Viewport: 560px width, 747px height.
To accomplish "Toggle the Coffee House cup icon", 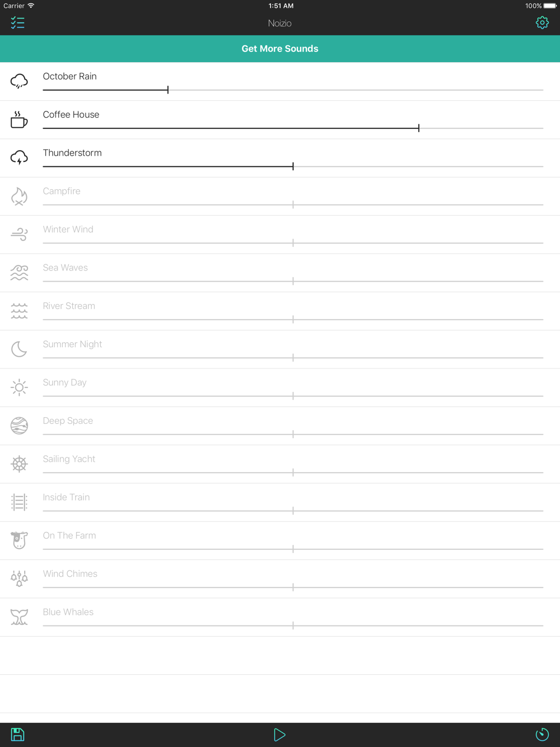I will (19, 120).
